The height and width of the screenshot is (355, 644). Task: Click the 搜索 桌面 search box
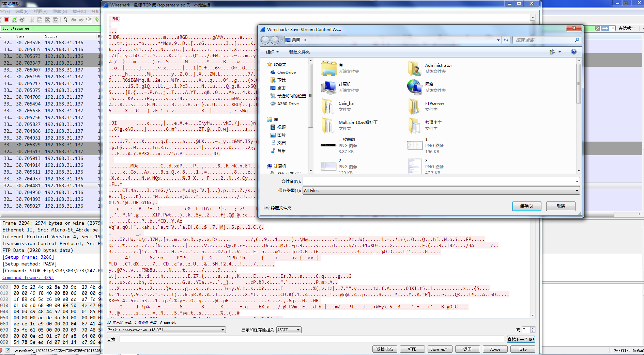[543, 40]
